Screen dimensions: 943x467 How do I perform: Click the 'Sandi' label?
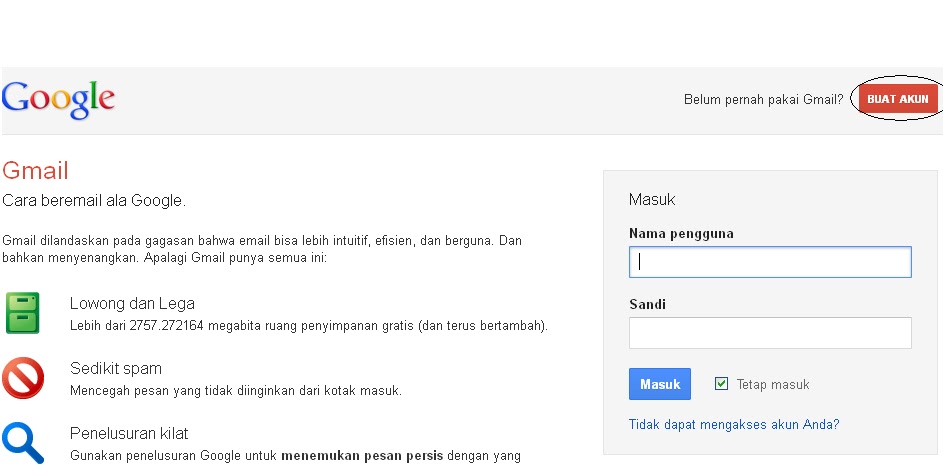click(x=647, y=304)
